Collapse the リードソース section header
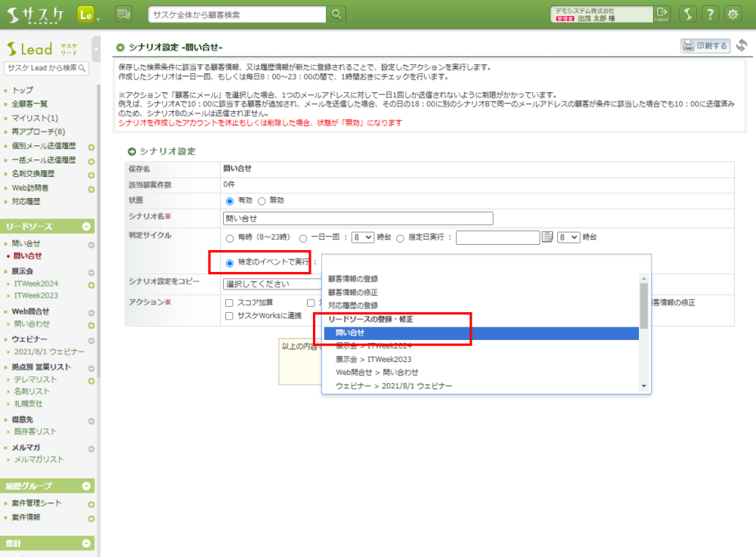Screen dimensions: 756x557 86,227
